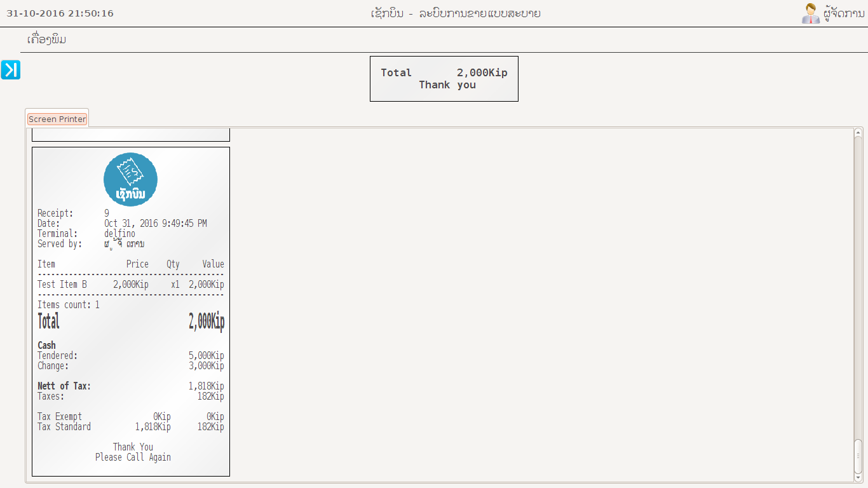
Task: Click the receipt date Oct 31, 2016
Action: [x=155, y=224]
